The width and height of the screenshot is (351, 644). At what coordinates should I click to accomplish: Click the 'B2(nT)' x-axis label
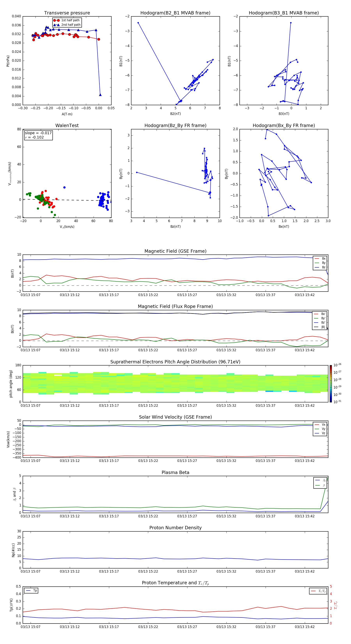tap(175, 114)
